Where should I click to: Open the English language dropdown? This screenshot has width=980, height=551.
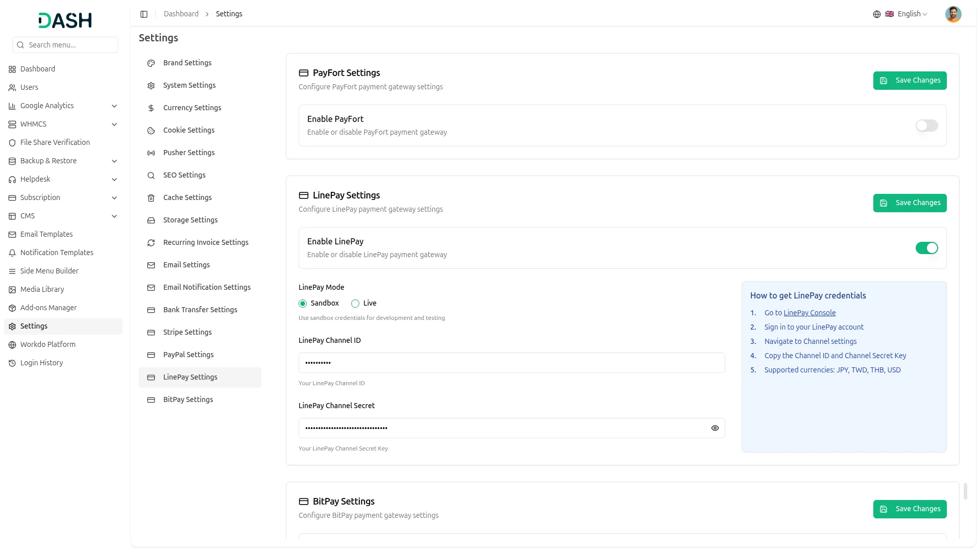(906, 14)
